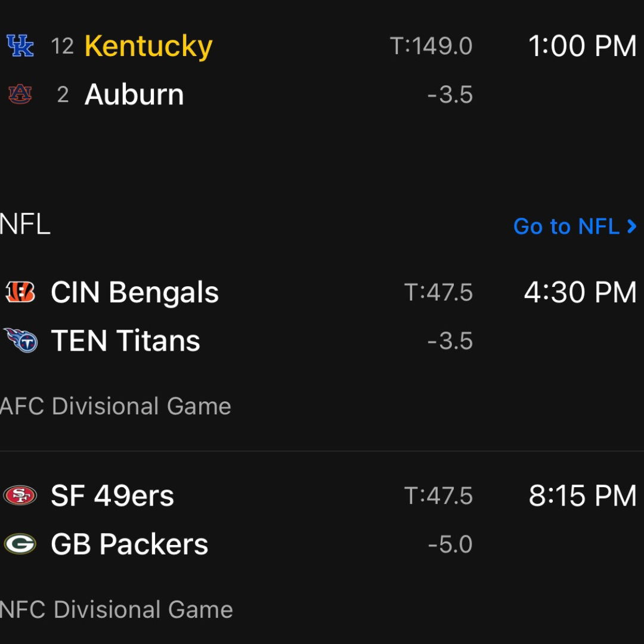This screenshot has height=644, width=644.
Task: Open the CIN Bengals team row
Action: click(x=135, y=292)
